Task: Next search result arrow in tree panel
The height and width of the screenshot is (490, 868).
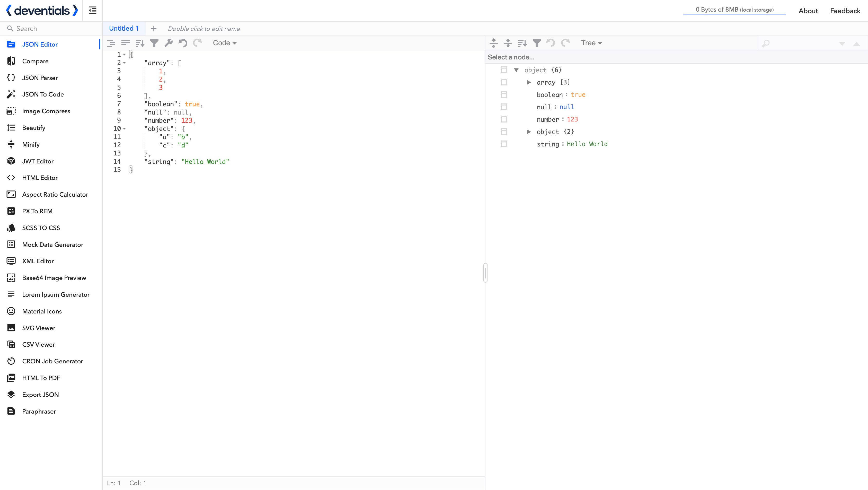Action: coord(842,43)
